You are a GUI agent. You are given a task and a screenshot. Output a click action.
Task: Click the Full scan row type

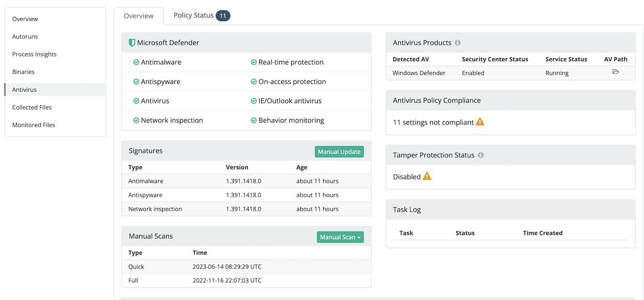pyautogui.click(x=133, y=280)
